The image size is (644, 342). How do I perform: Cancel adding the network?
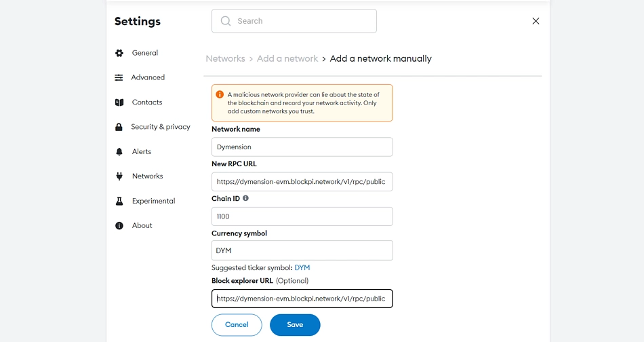pyautogui.click(x=237, y=325)
